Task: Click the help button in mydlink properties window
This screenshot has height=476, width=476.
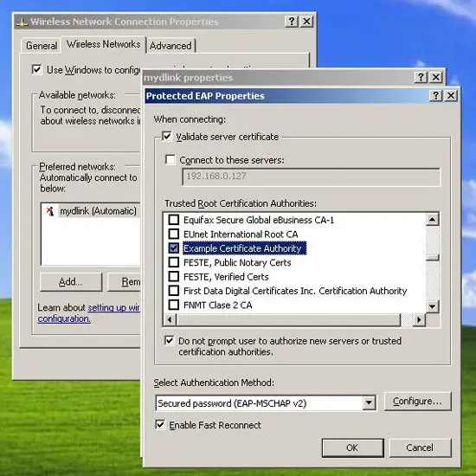Action: pos(421,77)
